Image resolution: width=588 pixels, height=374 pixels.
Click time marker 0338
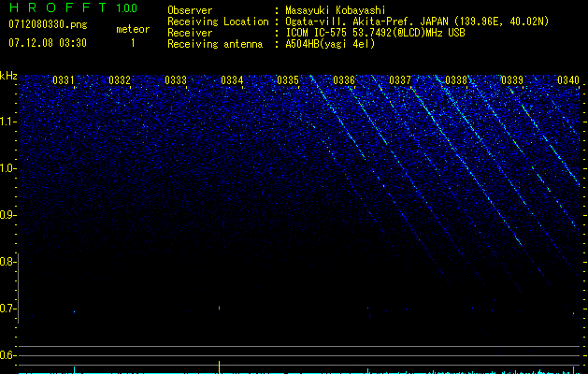click(x=456, y=80)
